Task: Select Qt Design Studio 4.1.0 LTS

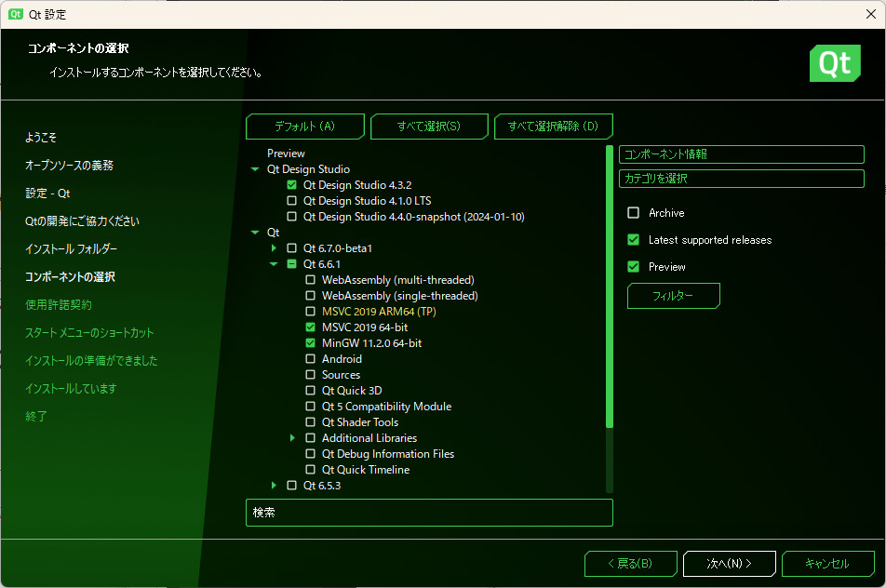Action: point(292,200)
